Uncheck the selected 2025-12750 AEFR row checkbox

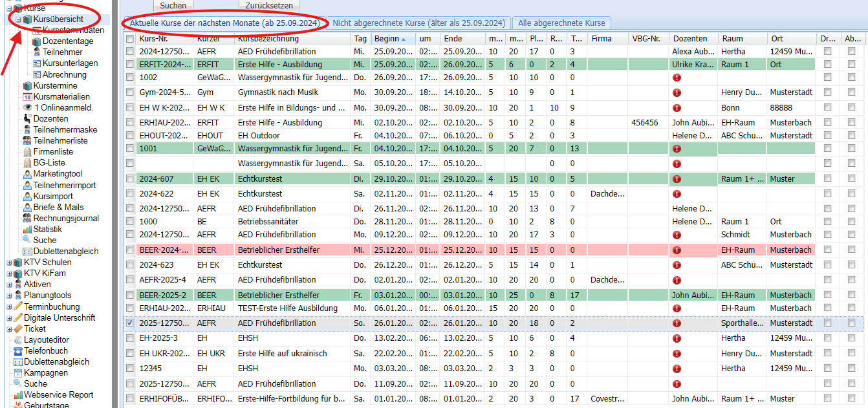click(130, 323)
